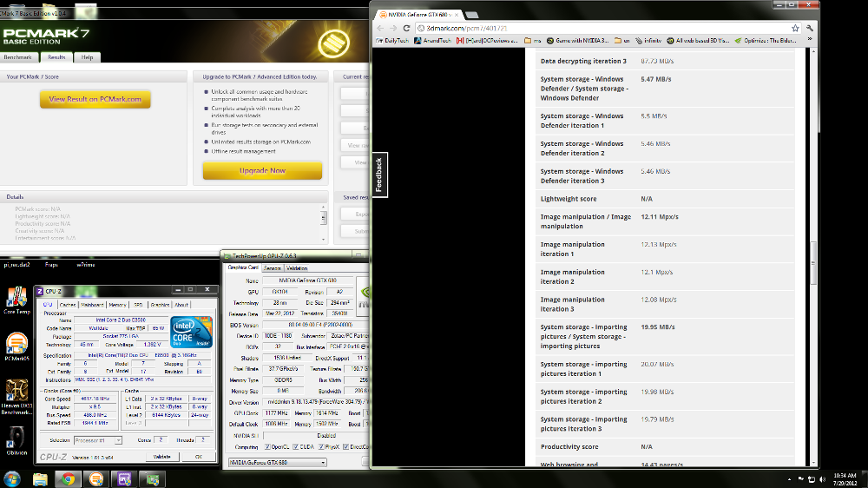
Task: Click the taskbar clock showing 10:34 AM
Action: click(x=845, y=479)
